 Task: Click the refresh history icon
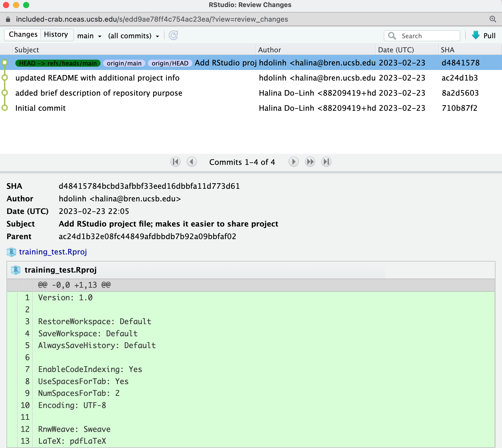173,35
